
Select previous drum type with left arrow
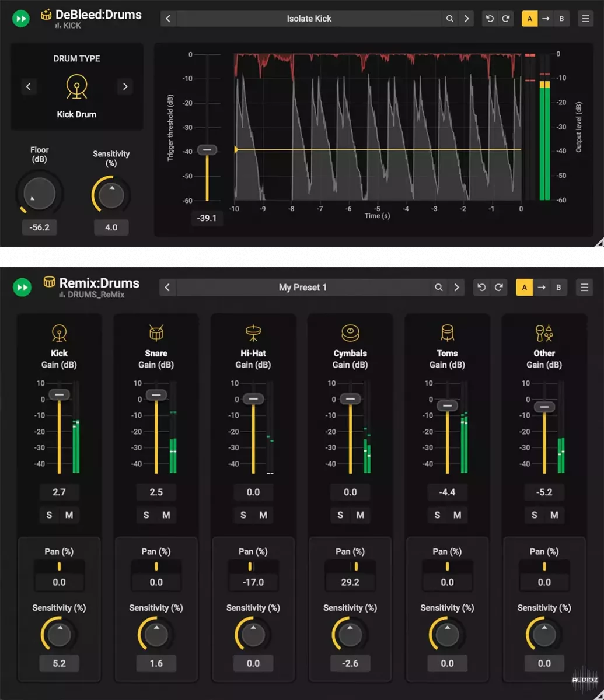tap(28, 87)
